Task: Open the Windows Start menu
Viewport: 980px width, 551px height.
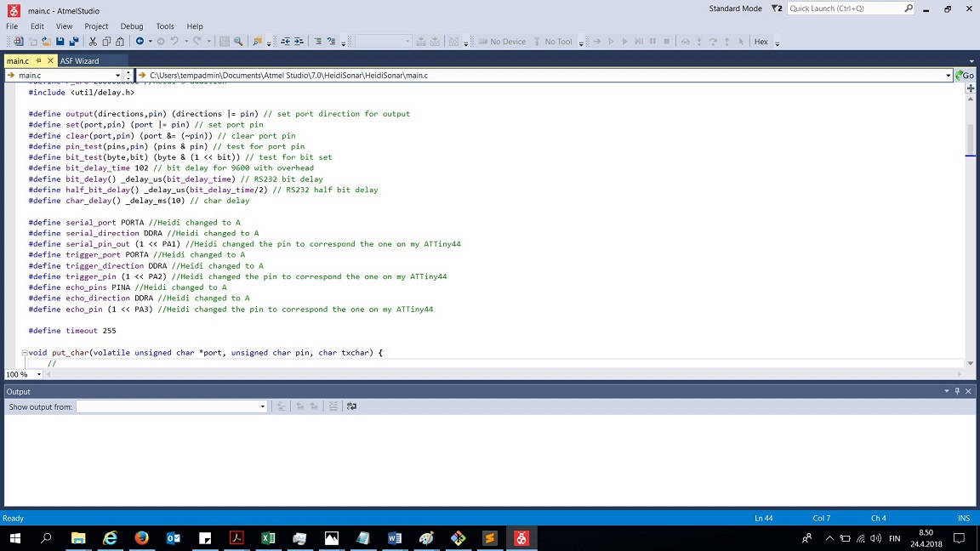Action: coord(15,538)
